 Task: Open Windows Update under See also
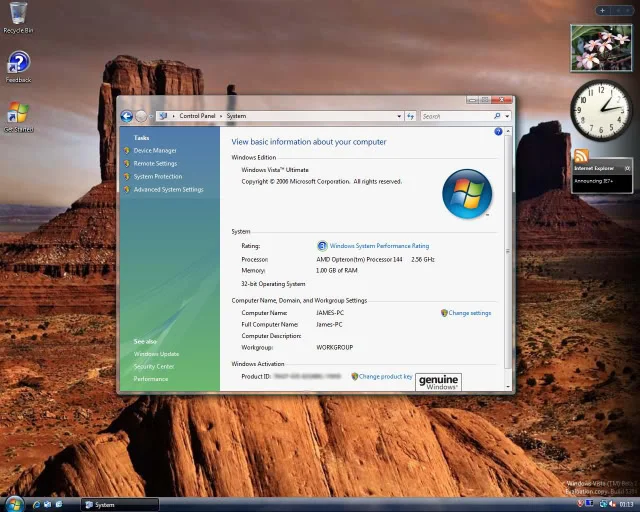point(156,354)
